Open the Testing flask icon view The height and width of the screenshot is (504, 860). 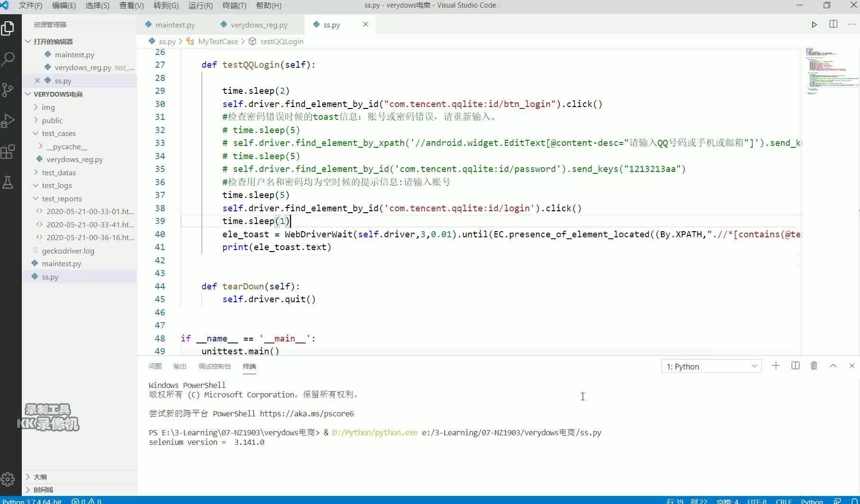coord(8,183)
